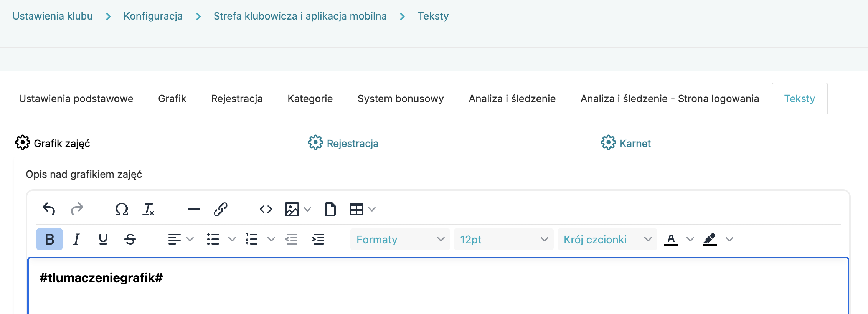Apply text color with the A swatch
This screenshot has height=314, width=868.
671,239
